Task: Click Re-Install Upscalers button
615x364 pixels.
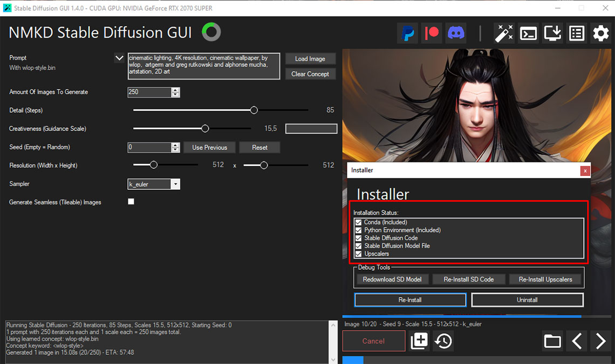Action: (545, 279)
